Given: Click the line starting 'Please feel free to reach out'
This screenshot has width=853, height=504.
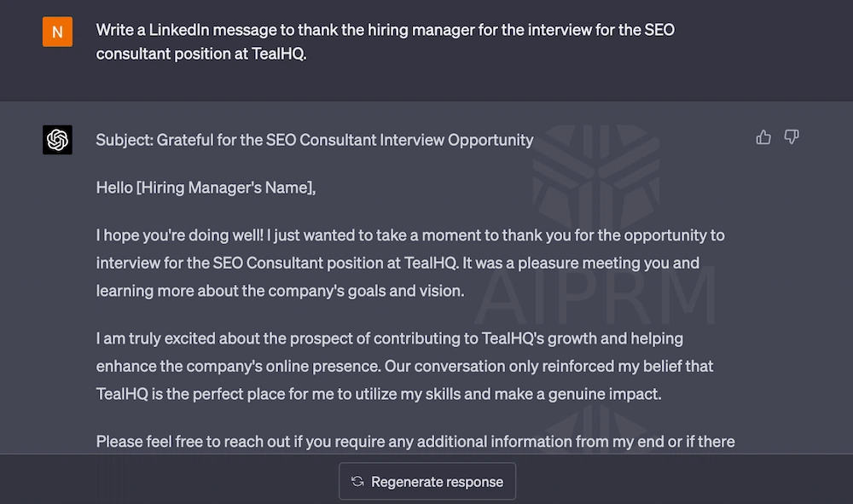Looking at the screenshot, I should 415,441.
